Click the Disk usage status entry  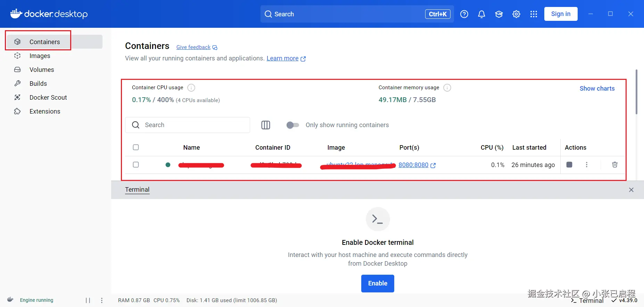coord(232,300)
